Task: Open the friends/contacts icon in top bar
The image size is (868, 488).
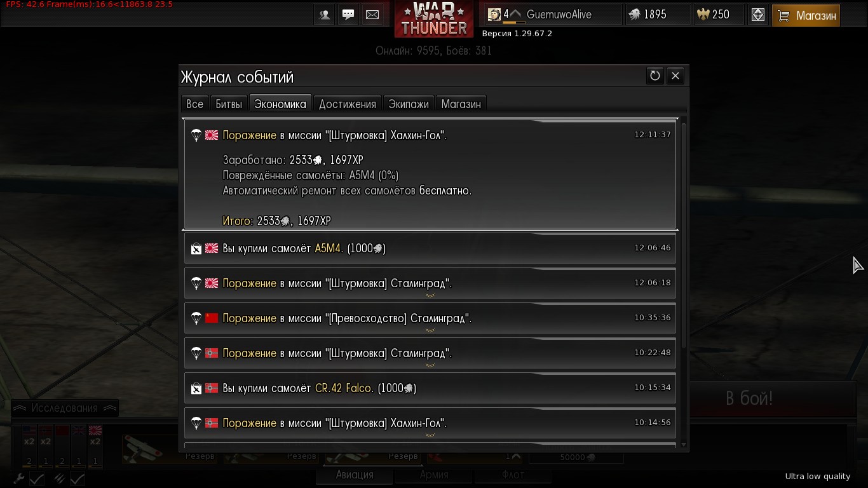Action: click(x=325, y=15)
